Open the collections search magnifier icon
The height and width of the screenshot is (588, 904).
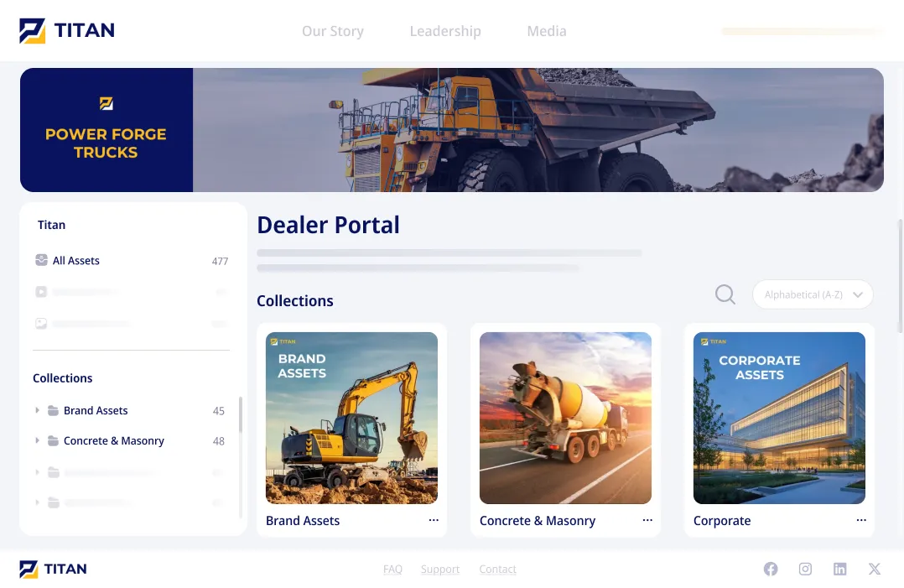tap(725, 294)
